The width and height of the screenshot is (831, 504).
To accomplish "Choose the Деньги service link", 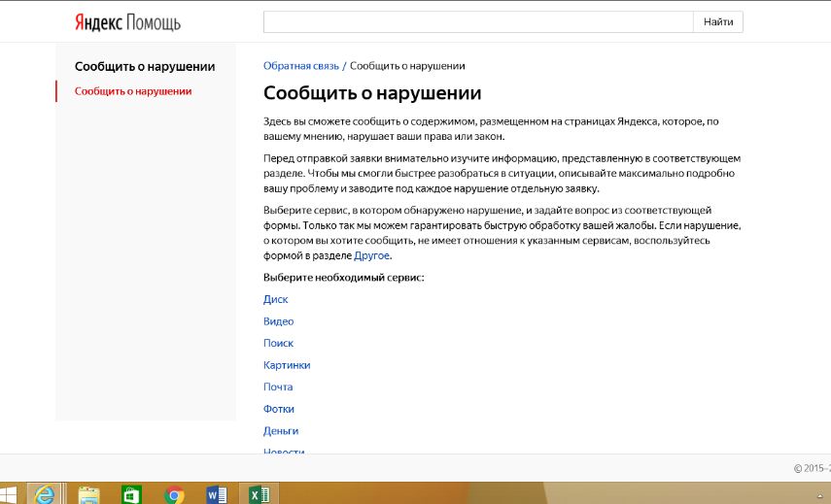I will coord(281,430).
